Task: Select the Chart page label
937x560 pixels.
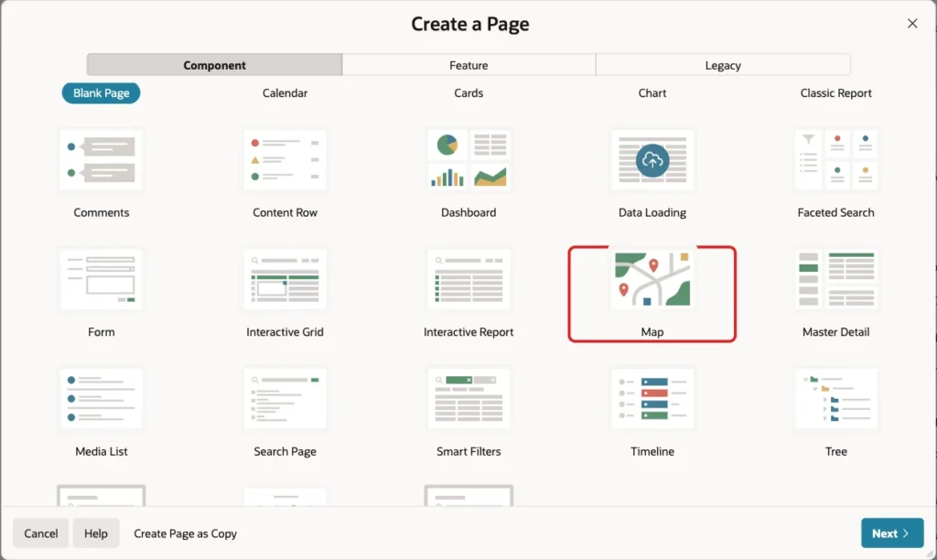Action: (x=652, y=92)
